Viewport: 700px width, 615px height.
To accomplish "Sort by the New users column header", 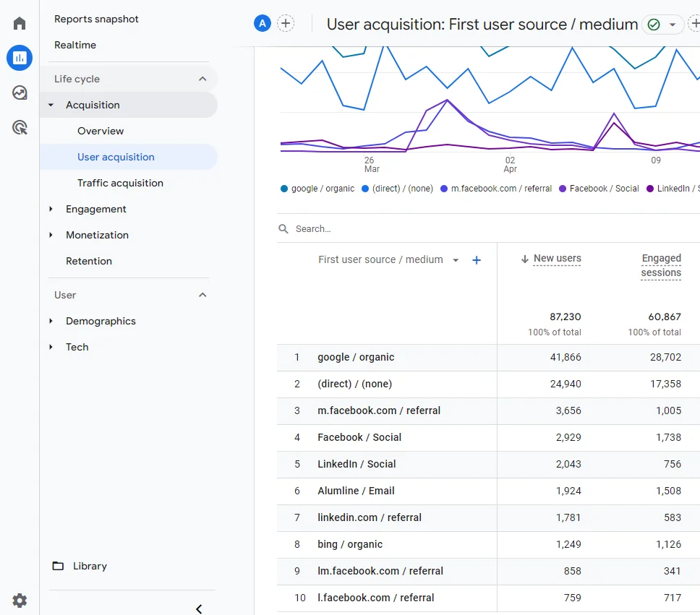I will coord(557,259).
